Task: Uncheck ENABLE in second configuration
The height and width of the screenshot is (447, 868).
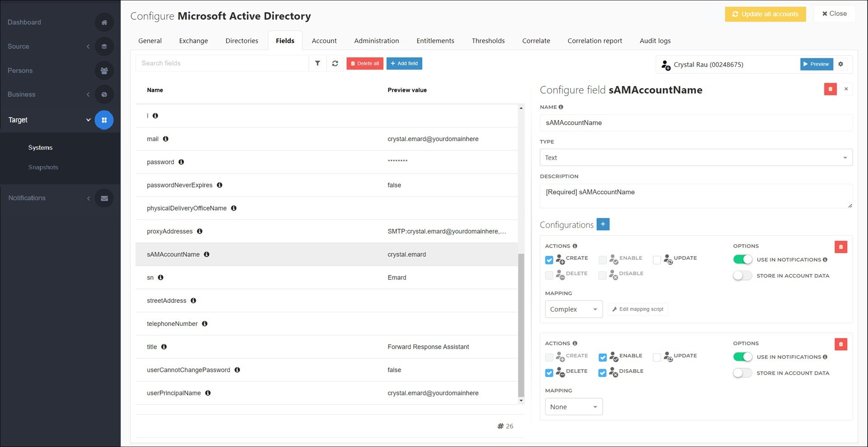Action: (602, 358)
